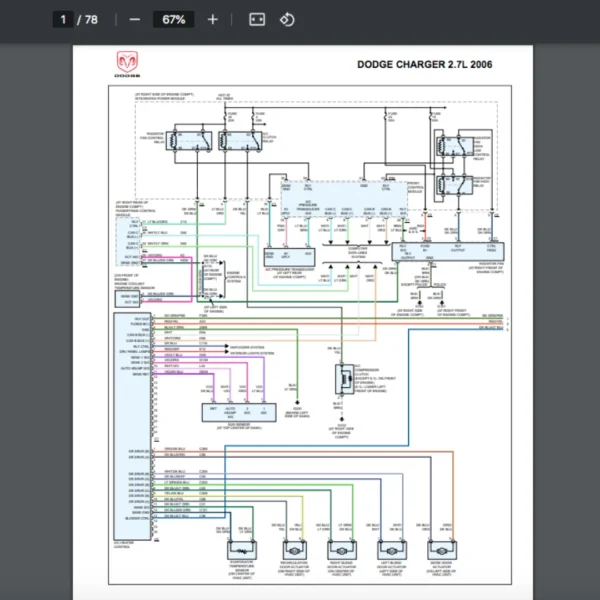Image resolution: width=600 pixels, height=600 pixels.
Task: Click the page number input field
Action: click(x=63, y=19)
